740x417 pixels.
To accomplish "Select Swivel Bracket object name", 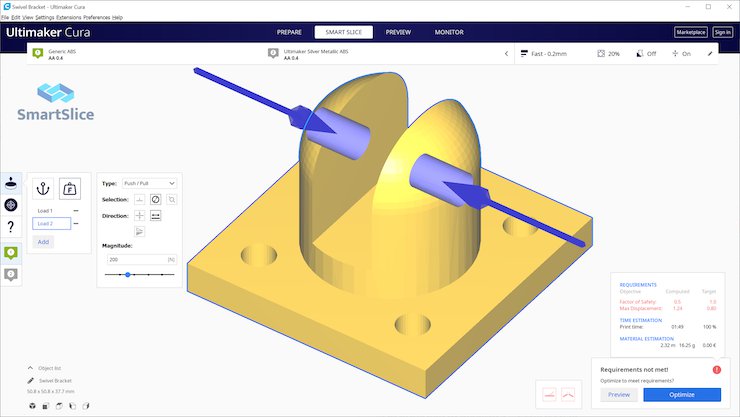I will click(x=56, y=381).
